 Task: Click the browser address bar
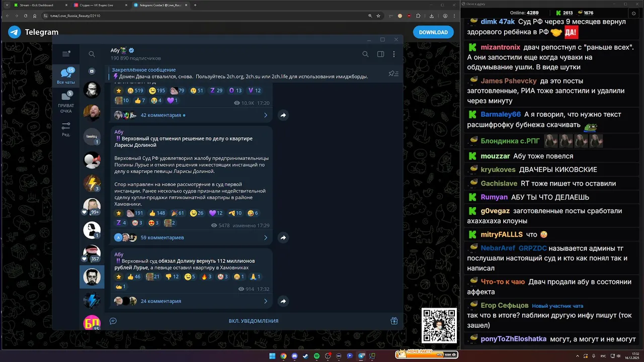click(x=206, y=16)
